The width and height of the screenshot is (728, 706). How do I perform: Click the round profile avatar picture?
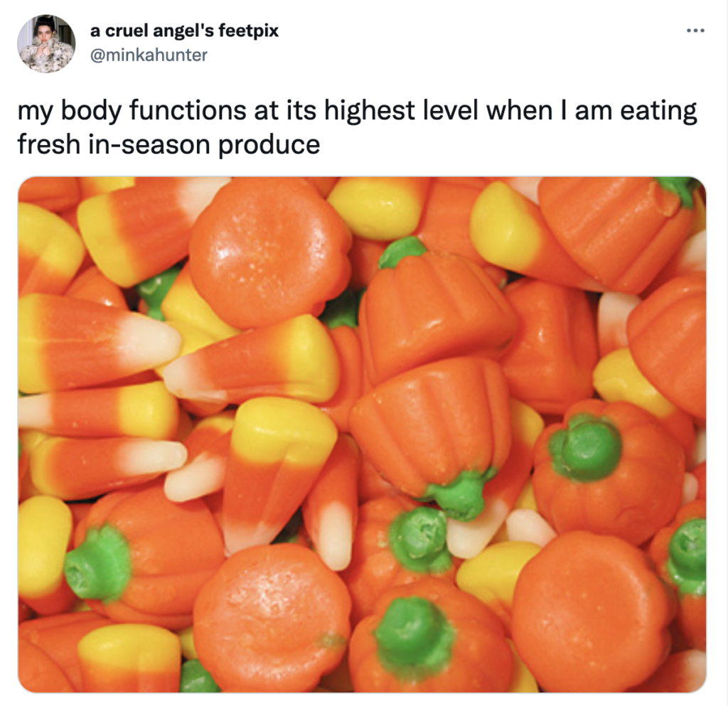click(46, 43)
